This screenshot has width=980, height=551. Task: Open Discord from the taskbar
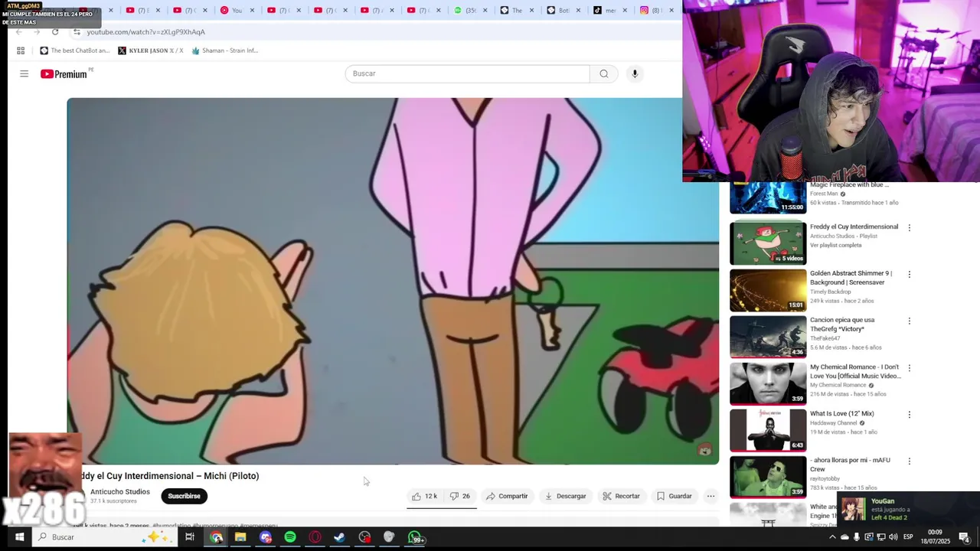click(x=266, y=537)
